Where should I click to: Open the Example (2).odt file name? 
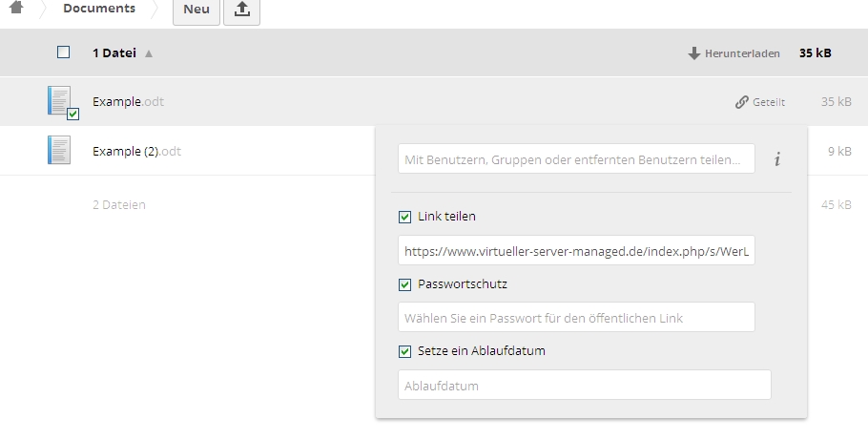coord(136,152)
